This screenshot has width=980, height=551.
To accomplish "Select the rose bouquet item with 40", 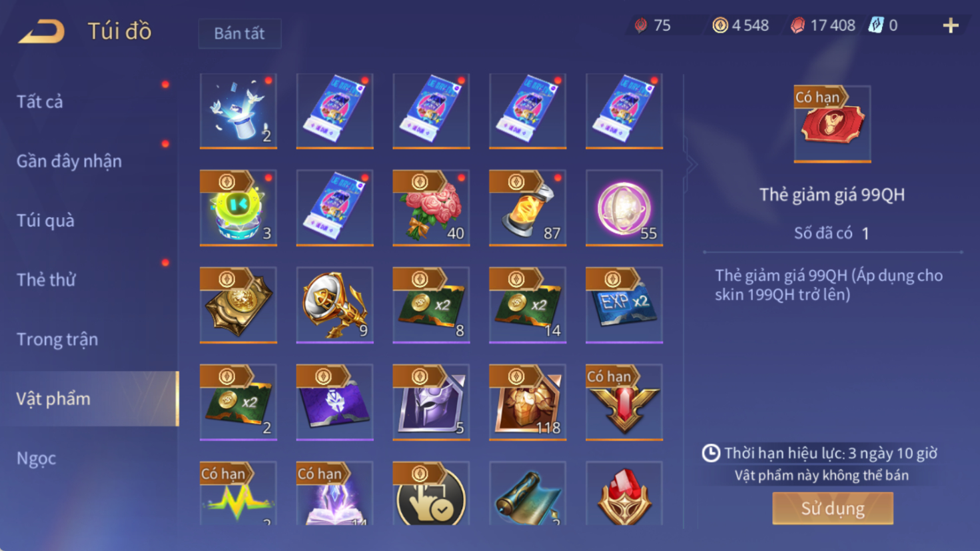I will click(x=431, y=208).
